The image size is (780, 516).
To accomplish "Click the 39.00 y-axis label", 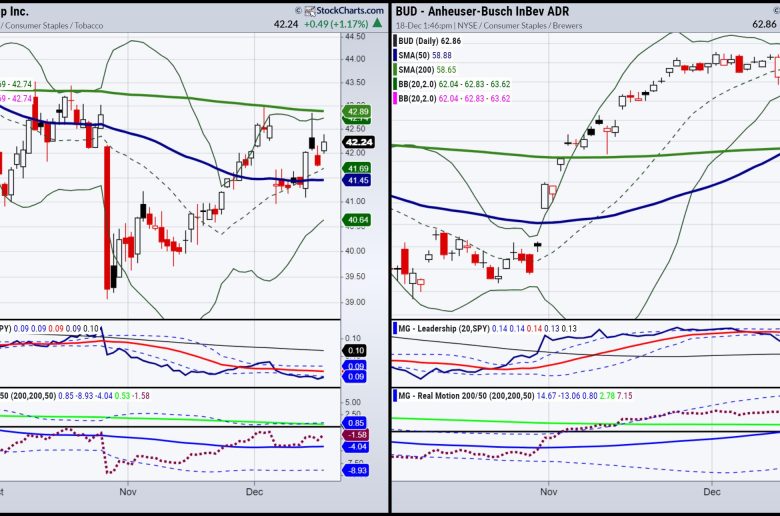I will point(355,302).
